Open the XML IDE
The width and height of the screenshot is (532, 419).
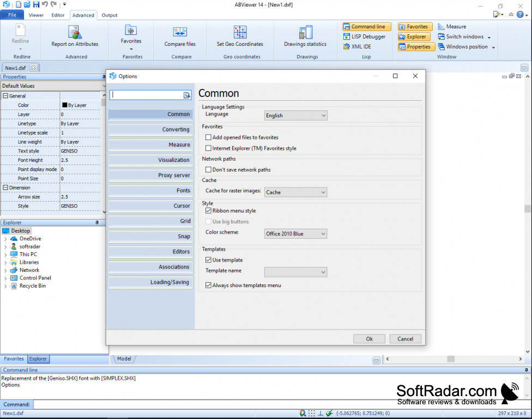(x=357, y=46)
